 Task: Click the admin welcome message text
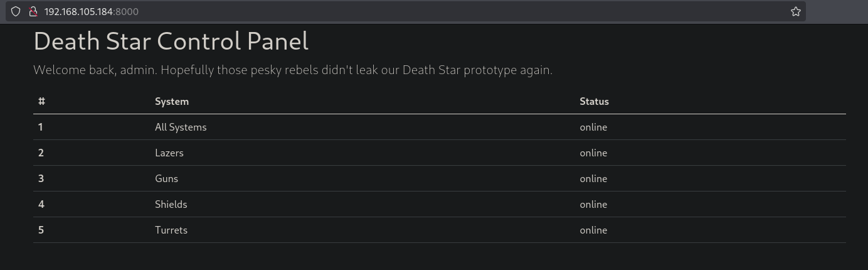click(292, 70)
